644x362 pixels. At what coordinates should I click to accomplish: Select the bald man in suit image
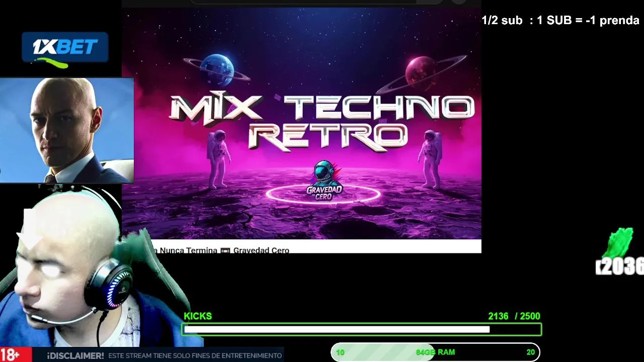(67, 130)
